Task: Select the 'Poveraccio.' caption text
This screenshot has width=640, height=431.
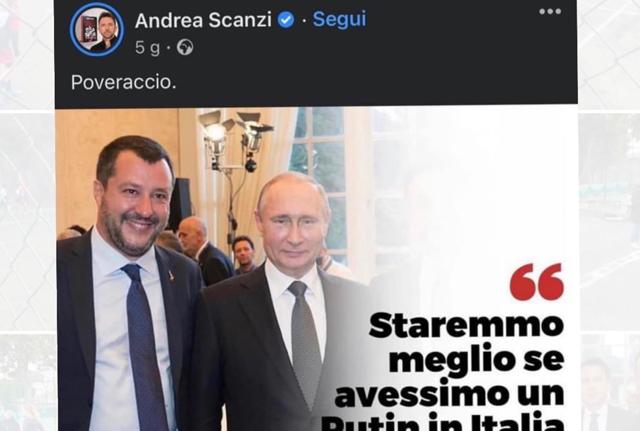Action: (124, 82)
